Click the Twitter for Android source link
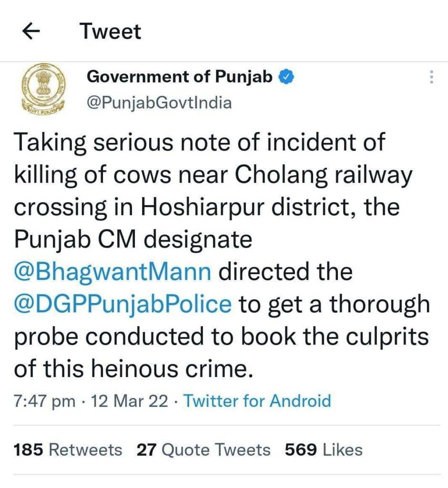Viewport: 448px width, 488px height. coord(257,401)
